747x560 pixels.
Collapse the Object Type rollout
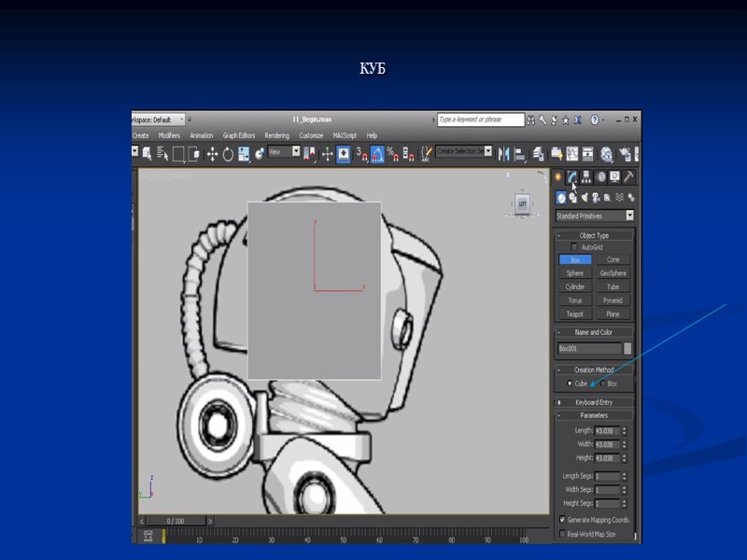click(594, 235)
